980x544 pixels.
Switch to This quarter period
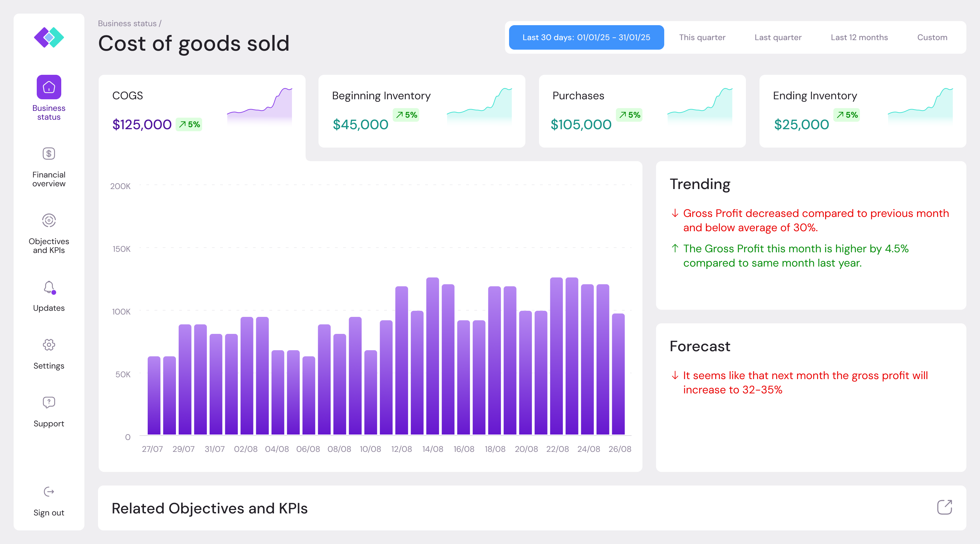click(x=702, y=37)
